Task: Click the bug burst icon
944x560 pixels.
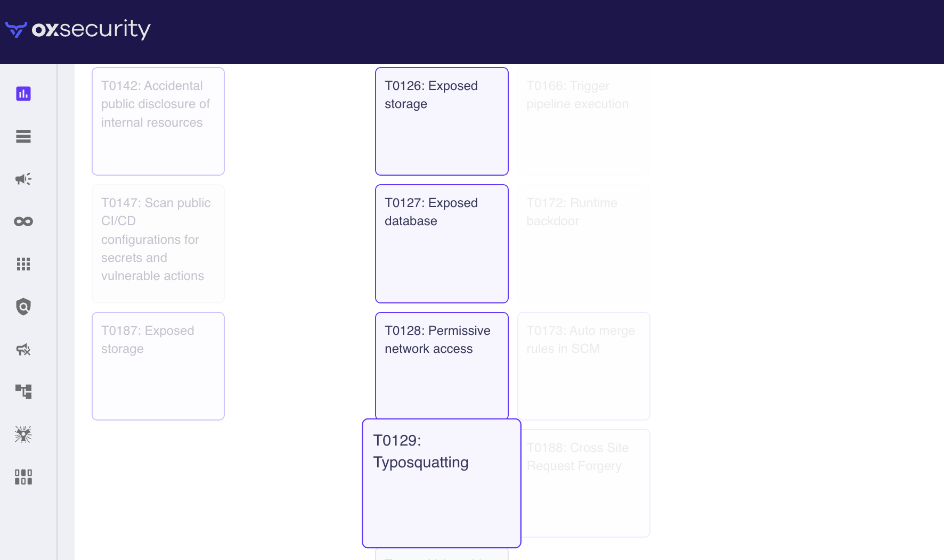Action: click(x=23, y=434)
